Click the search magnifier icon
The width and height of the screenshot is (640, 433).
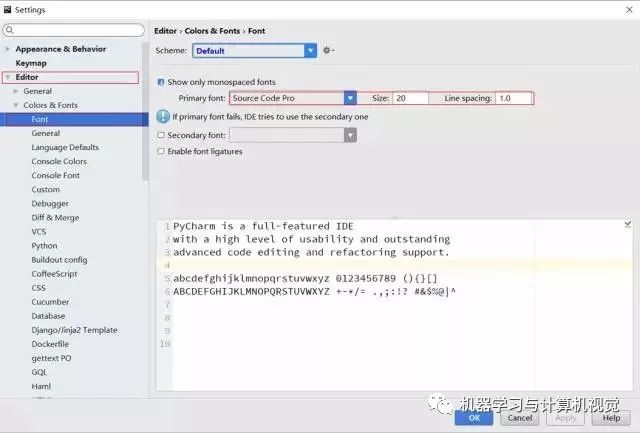10,30
